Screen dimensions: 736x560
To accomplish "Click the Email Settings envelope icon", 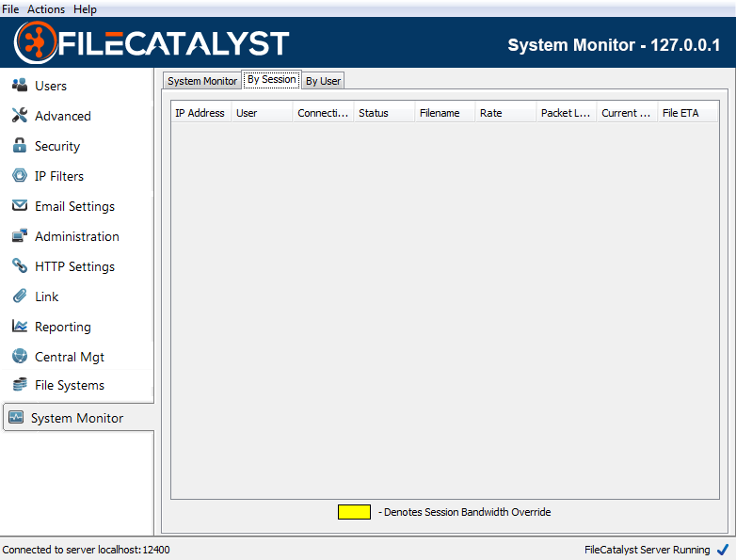I will [x=19, y=205].
